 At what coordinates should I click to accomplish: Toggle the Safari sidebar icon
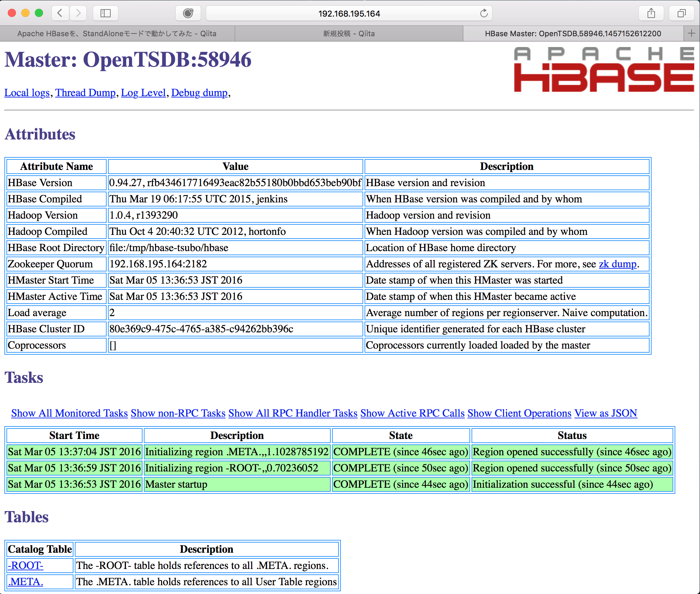click(x=105, y=13)
